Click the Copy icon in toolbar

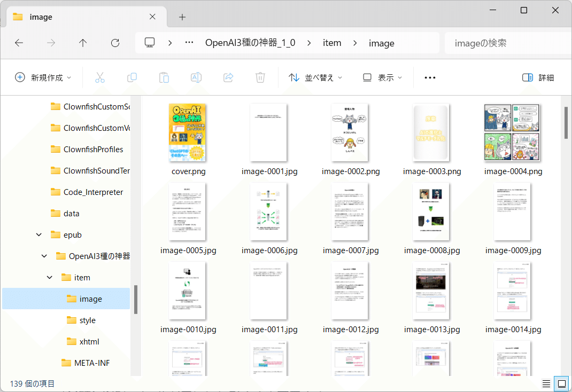click(x=132, y=77)
